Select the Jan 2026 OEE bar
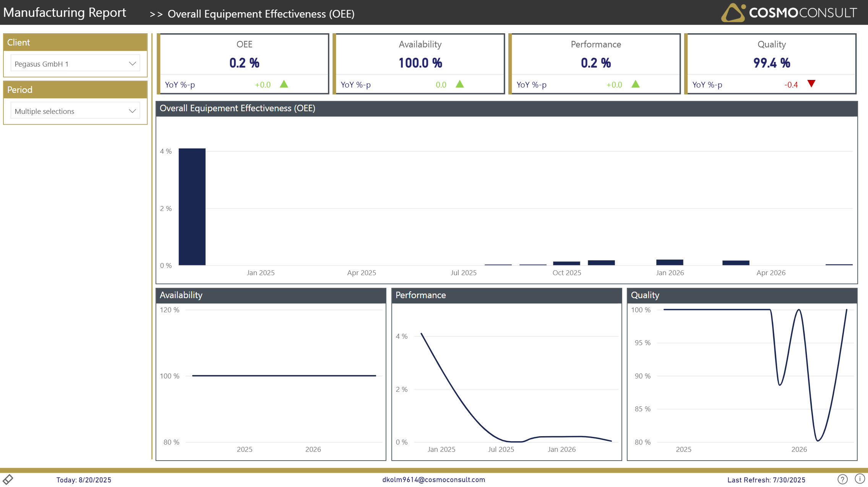The width and height of the screenshot is (868, 487). coord(669,262)
